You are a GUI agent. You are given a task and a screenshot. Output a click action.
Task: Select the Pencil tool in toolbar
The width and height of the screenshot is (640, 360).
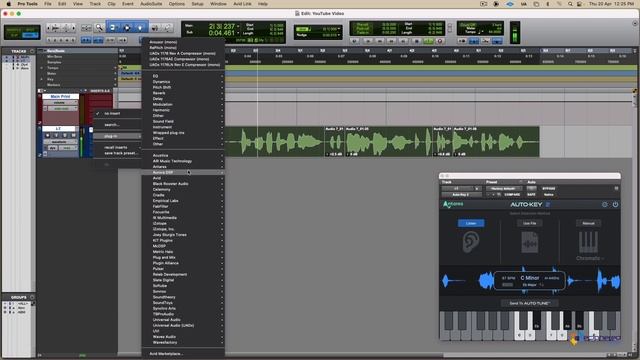pyautogui.click(x=168, y=28)
